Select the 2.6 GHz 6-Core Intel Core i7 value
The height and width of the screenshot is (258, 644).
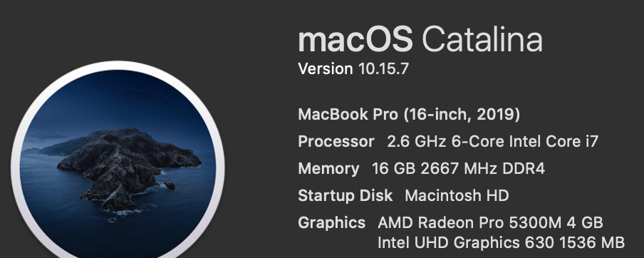(x=492, y=141)
